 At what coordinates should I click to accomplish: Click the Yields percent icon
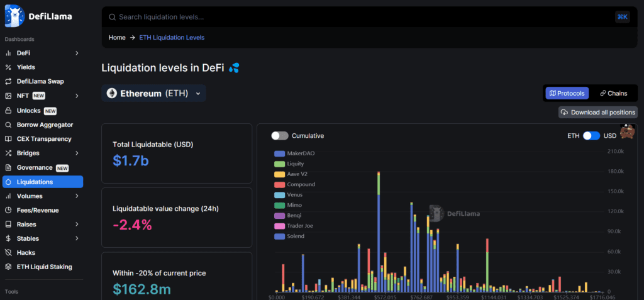[8, 67]
